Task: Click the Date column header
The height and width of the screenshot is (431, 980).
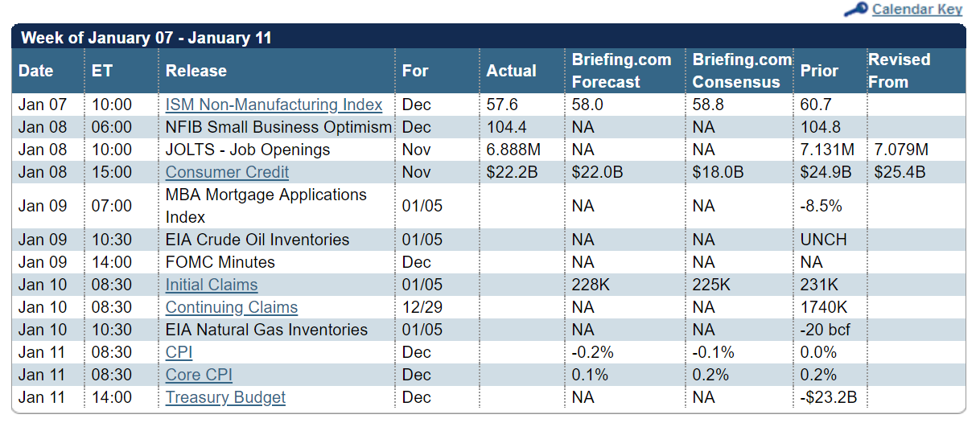Action: 35,71
